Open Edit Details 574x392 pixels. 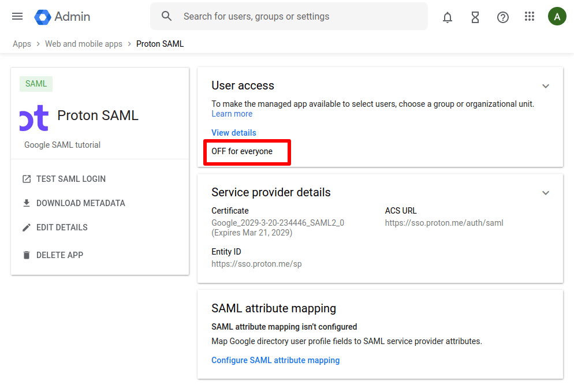[x=62, y=227]
